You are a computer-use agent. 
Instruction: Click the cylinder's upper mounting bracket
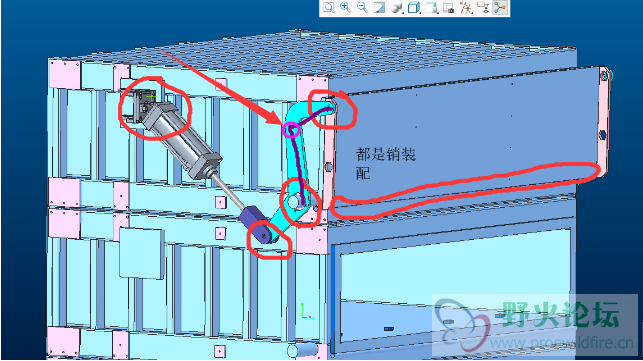(x=141, y=106)
